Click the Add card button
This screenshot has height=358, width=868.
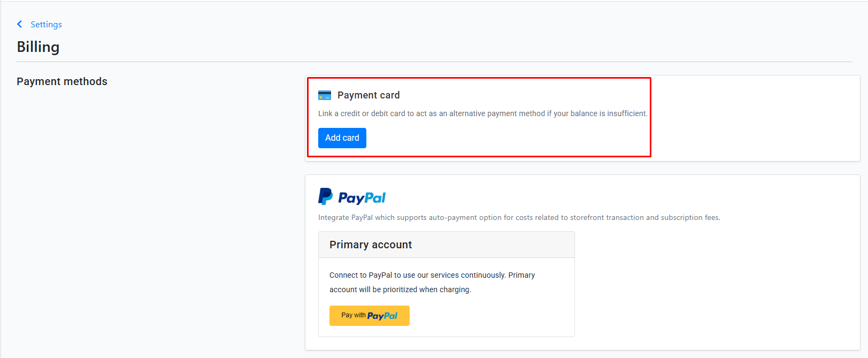coord(342,138)
